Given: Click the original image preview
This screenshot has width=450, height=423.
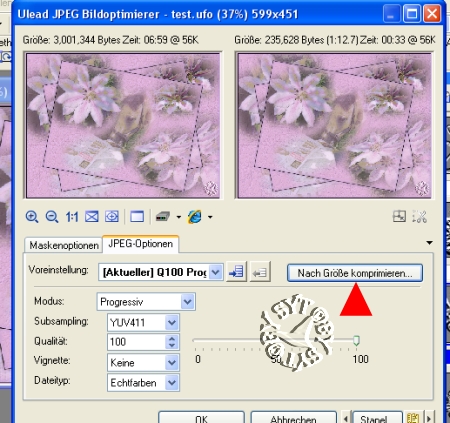Looking at the screenshot, I should pos(123,126).
